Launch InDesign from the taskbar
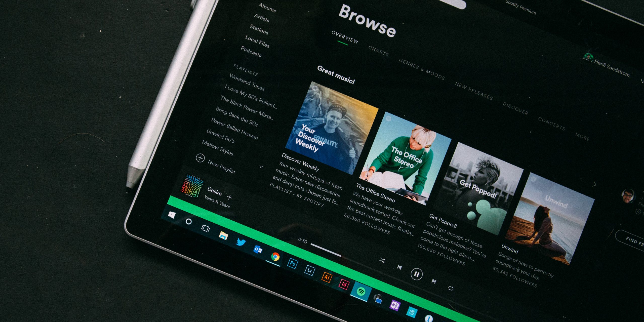This screenshot has width=644, height=322. [x=344, y=284]
